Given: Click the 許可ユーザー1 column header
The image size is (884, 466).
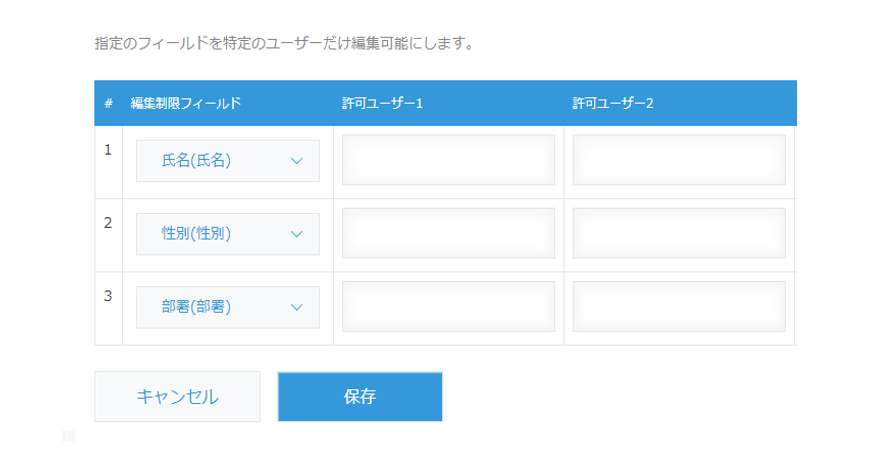Looking at the screenshot, I should pyautogui.click(x=382, y=103).
